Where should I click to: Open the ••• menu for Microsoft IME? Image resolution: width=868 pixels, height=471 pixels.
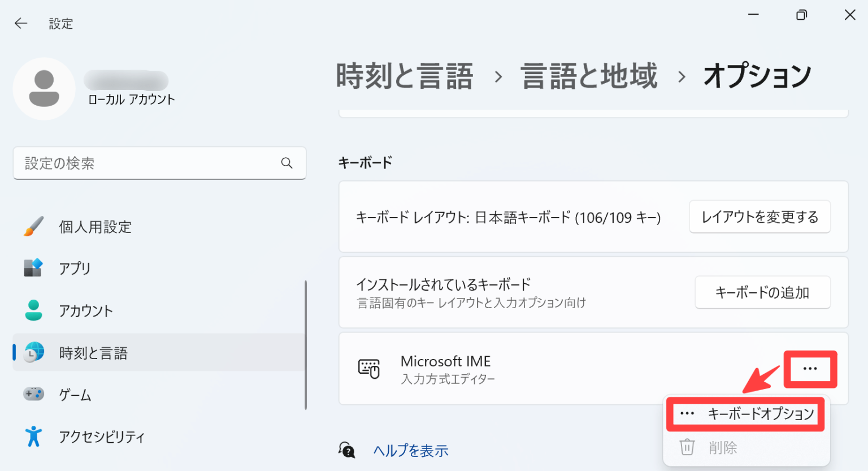pyautogui.click(x=811, y=369)
